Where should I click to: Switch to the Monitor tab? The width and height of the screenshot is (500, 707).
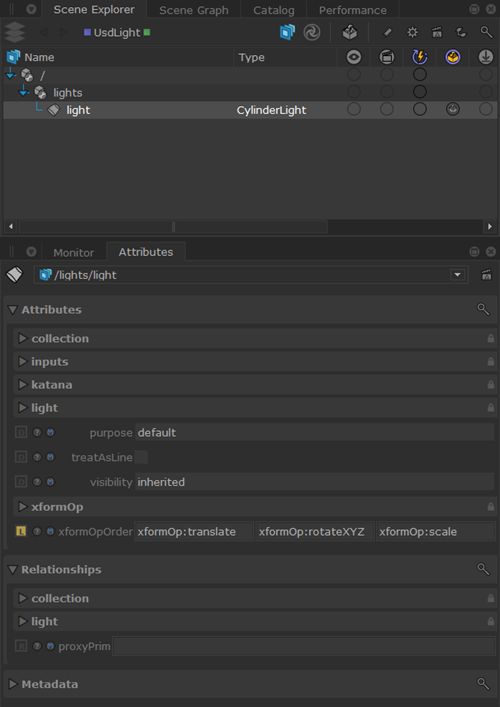(73, 253)
